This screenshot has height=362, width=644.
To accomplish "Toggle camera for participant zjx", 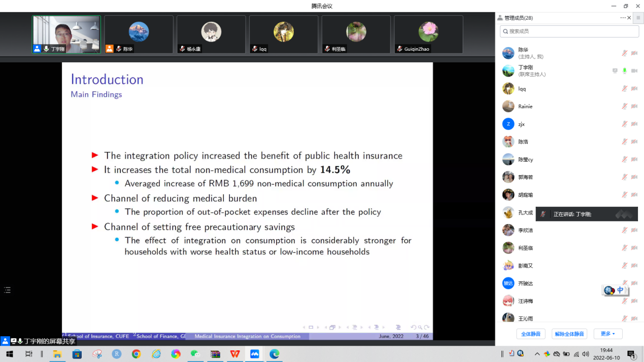I will click(634, 124).
